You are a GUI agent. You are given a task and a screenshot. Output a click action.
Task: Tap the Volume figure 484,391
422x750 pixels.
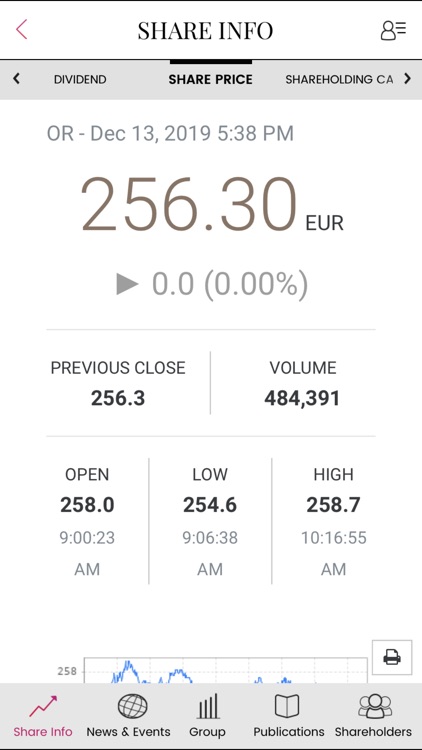tap(302, 398)
